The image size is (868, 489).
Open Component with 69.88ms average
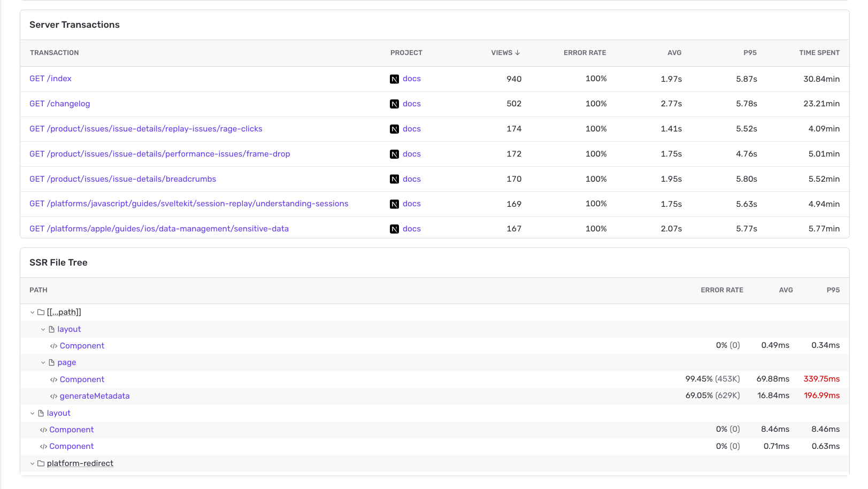coord(82,379)
